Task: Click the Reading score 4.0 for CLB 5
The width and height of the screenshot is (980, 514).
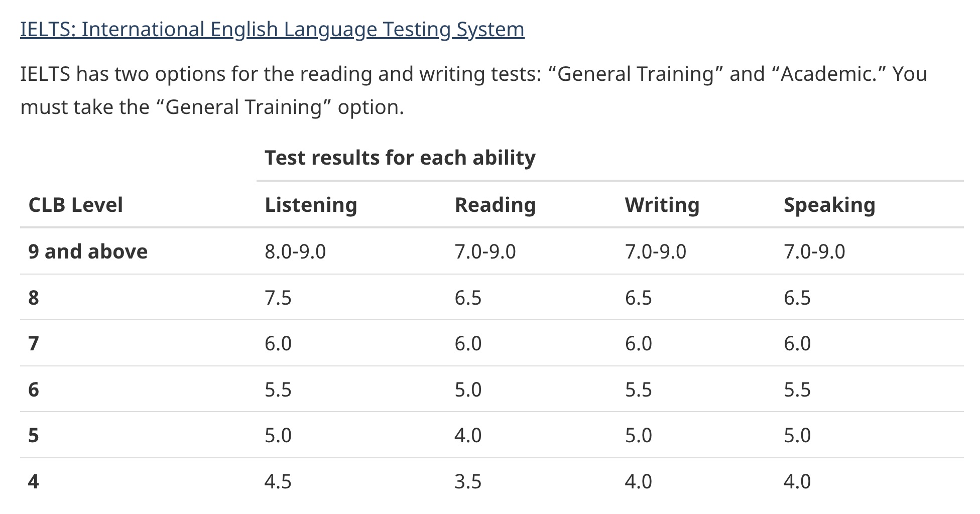Action: [468, 435]
